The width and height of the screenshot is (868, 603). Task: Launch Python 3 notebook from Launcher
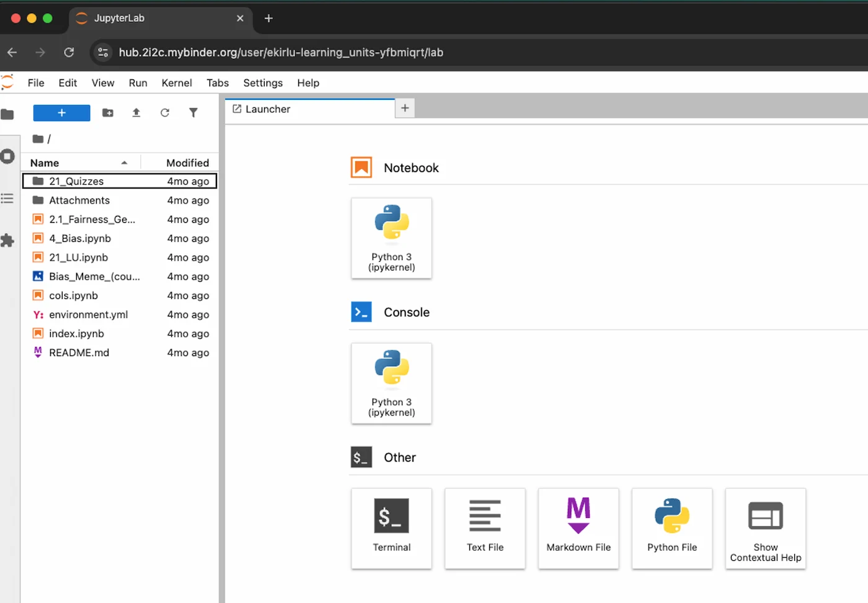(x=391, y=238)
